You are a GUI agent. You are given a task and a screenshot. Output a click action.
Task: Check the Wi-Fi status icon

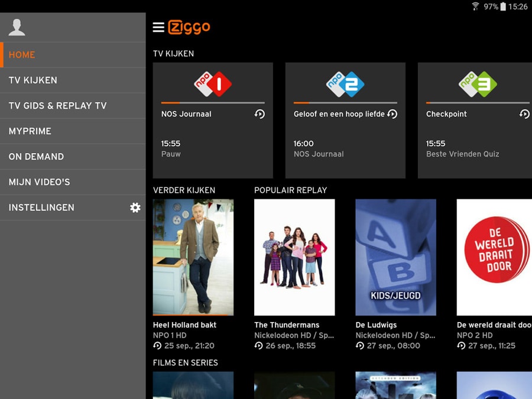[x=475, y=7]
